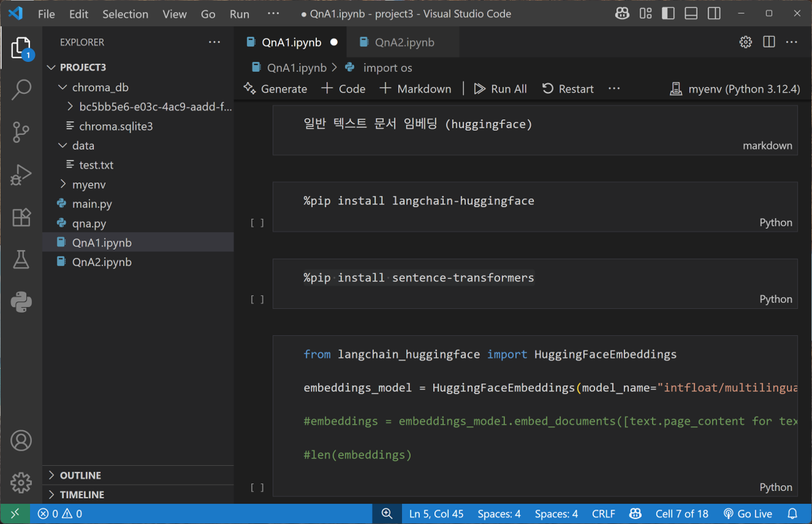Open the Run menu

239,14
